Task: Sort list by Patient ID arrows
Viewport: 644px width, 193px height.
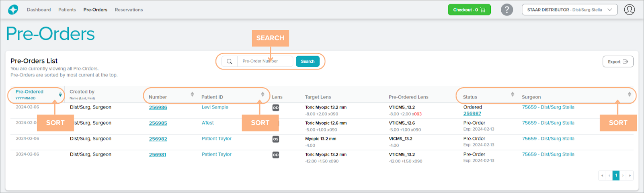Action: pos(263,94)
